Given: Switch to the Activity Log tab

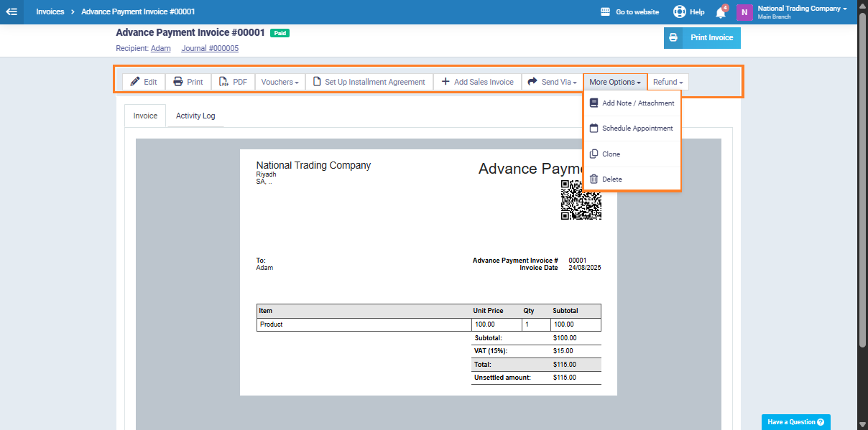Looking at the screenshot, I should tap(195, 116).
